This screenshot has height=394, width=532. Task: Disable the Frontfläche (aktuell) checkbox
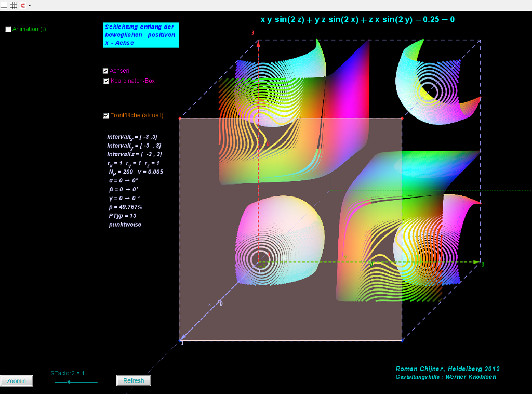106,115
